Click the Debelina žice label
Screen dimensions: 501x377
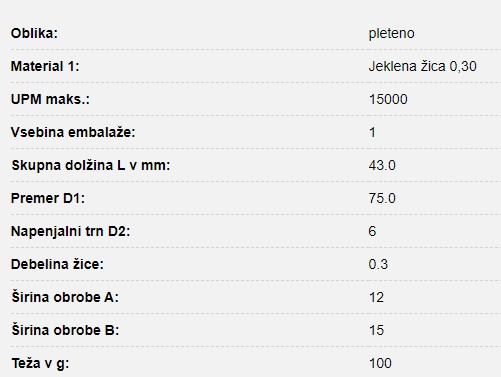coord(57,264)
